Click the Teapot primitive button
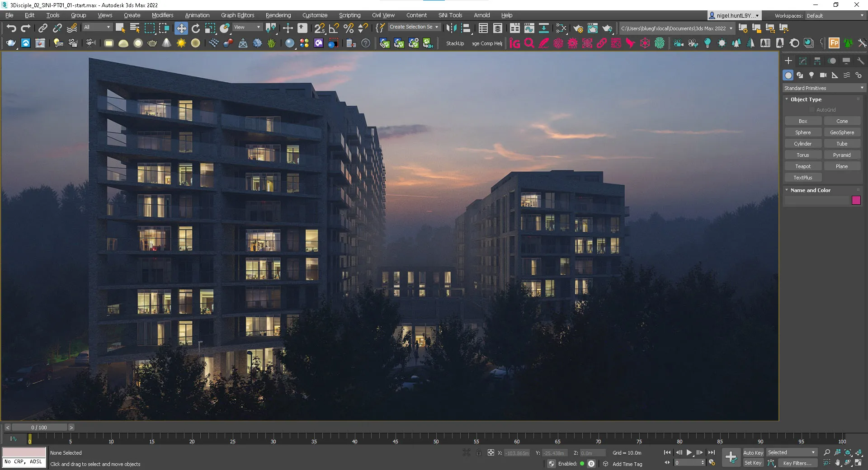This screenshot has width=868, height=470. 803,166
